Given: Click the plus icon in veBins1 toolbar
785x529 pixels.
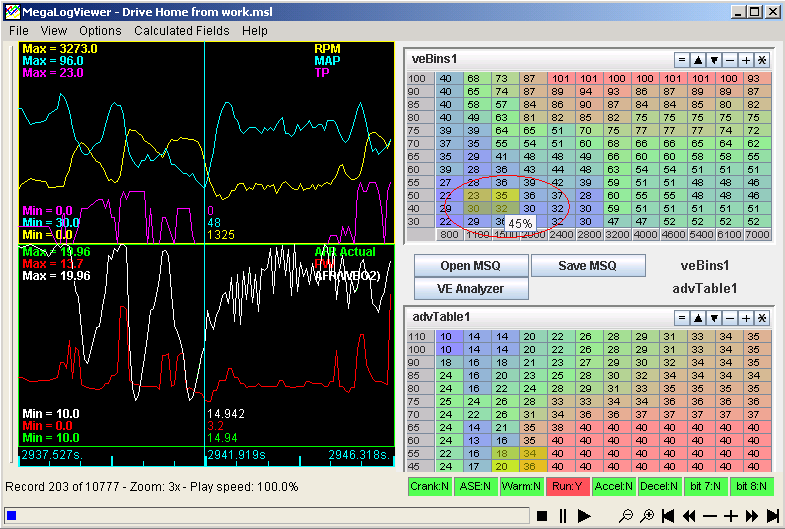Looking at the screenshot, I should [746, 60].
